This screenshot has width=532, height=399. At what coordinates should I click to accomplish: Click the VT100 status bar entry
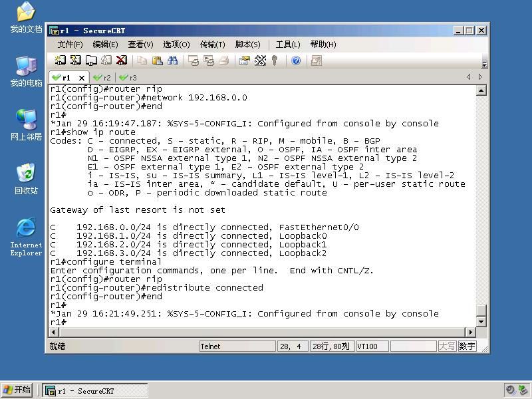(372, 346)
